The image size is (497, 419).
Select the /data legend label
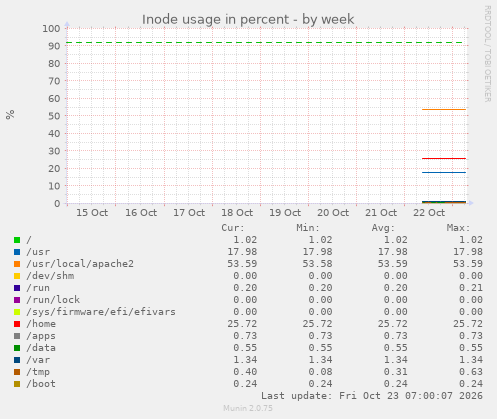coord(41,348)
